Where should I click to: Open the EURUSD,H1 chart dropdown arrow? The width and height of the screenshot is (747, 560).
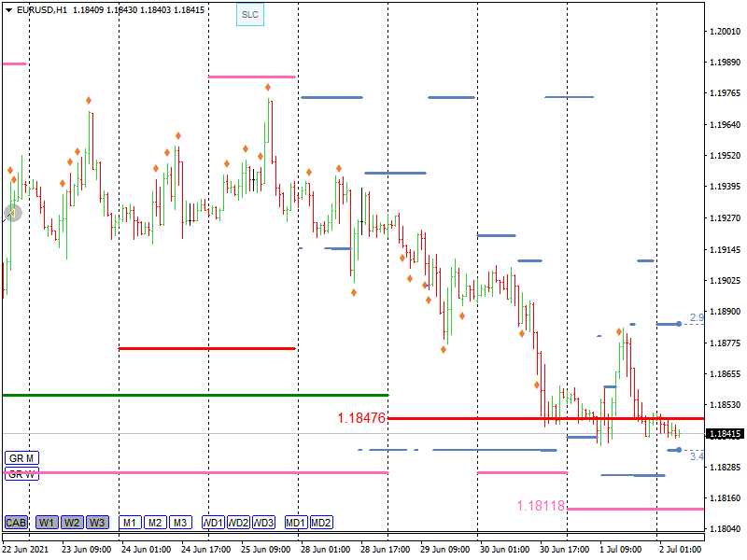(x=9, y=10)
